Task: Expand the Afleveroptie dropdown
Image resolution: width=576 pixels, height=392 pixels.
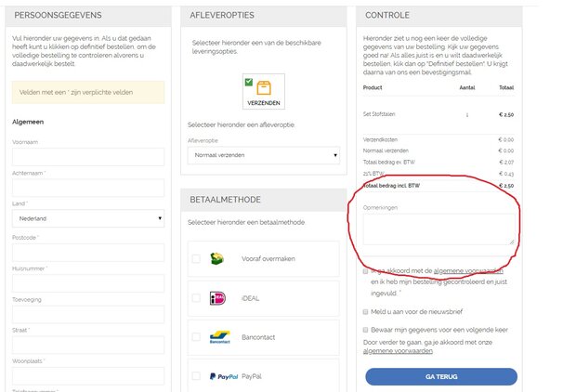Action: 263,156
